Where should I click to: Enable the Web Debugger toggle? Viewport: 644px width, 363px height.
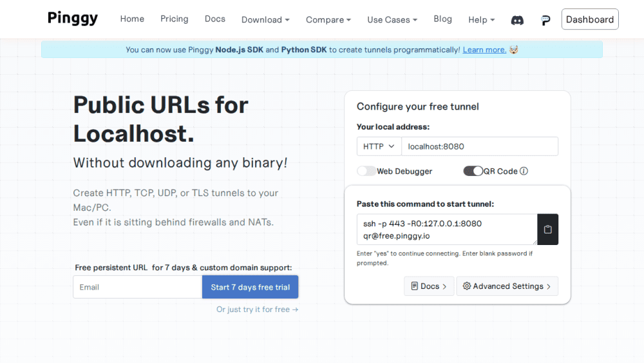[366, 171]
